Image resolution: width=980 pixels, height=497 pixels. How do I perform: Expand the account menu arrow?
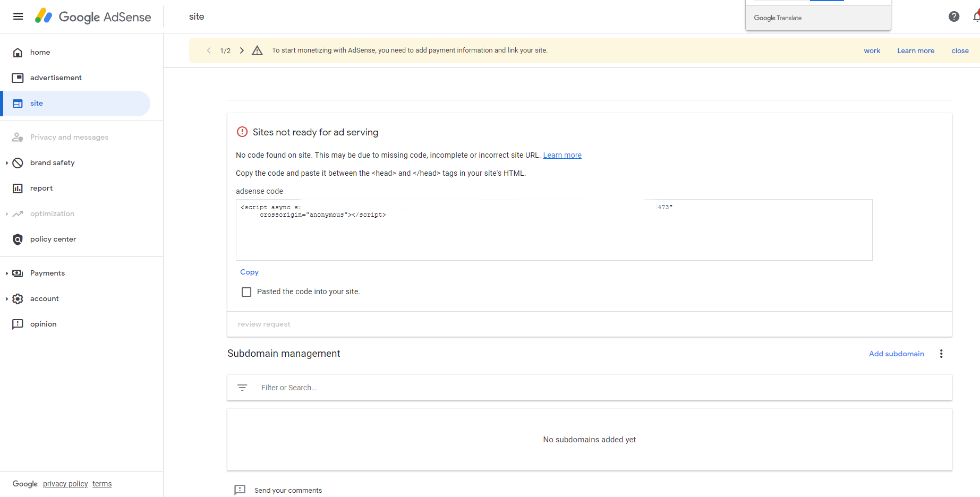click(x=6, y=298)
